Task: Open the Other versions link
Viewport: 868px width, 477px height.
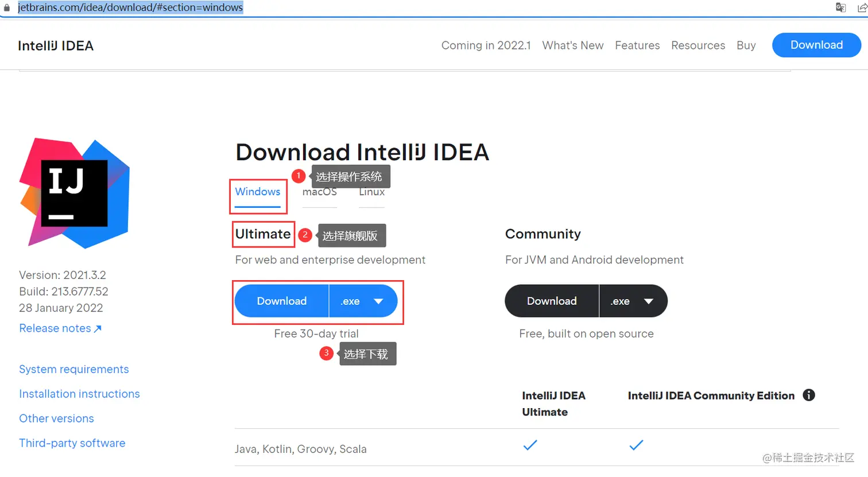Action: coord(56,418)
